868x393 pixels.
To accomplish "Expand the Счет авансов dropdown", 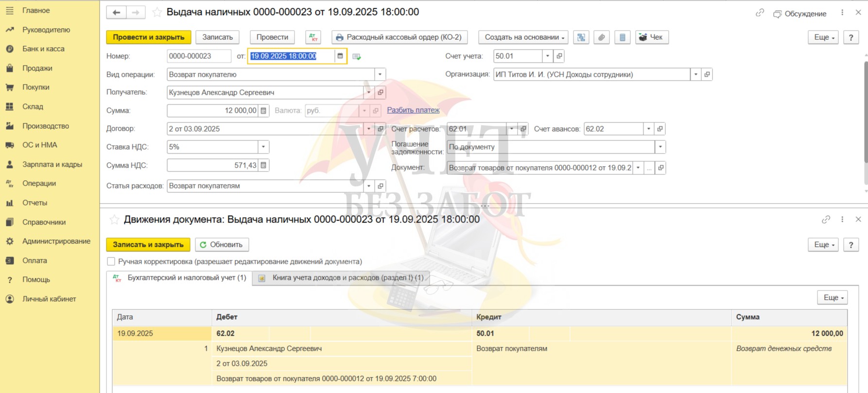I will coord(649,129).
